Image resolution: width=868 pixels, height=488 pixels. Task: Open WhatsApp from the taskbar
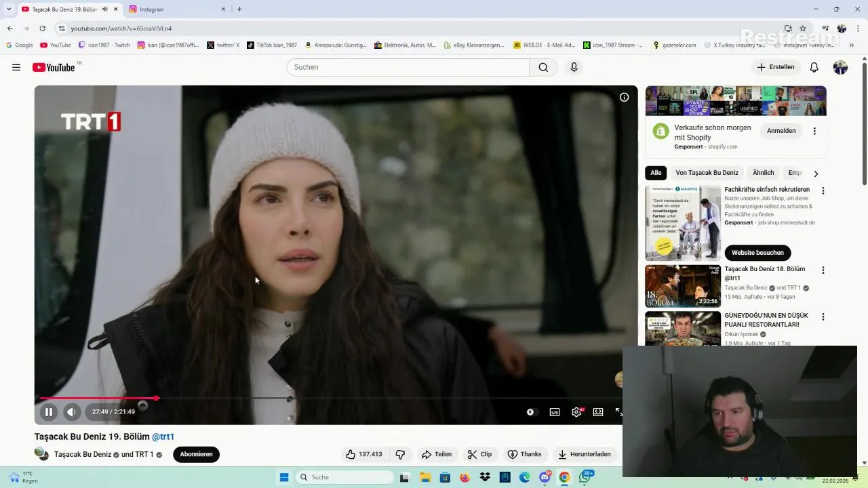tap(585, 477)
